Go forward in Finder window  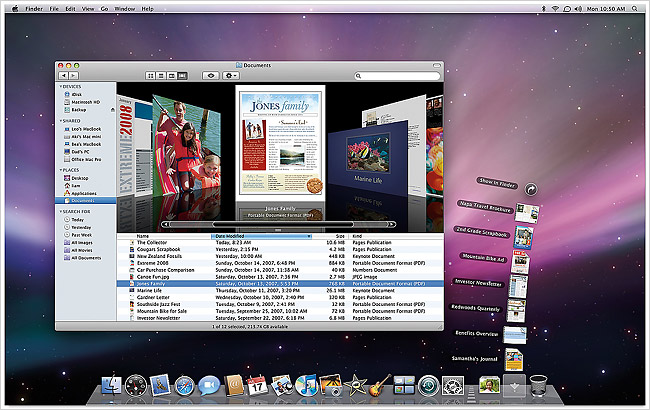(73, 75)
